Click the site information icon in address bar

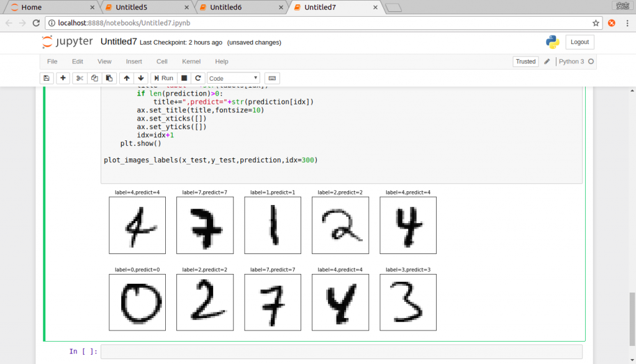(x=52, y=23)
